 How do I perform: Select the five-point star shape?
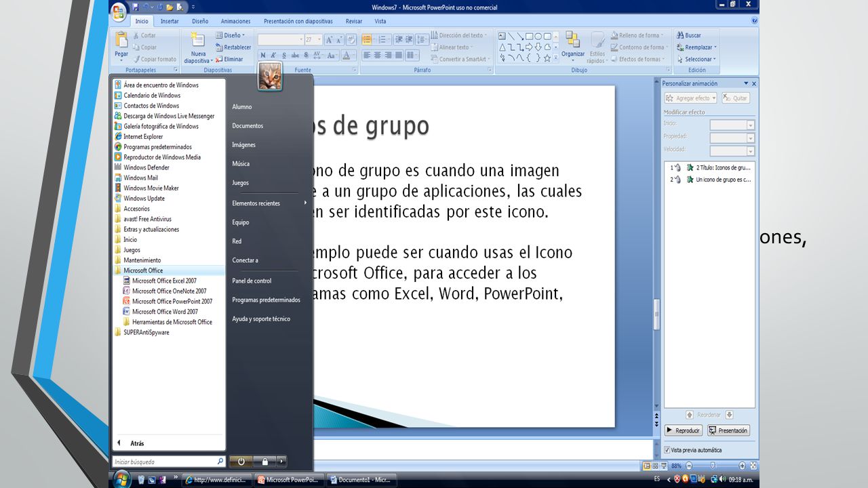(x=547, y=58)
